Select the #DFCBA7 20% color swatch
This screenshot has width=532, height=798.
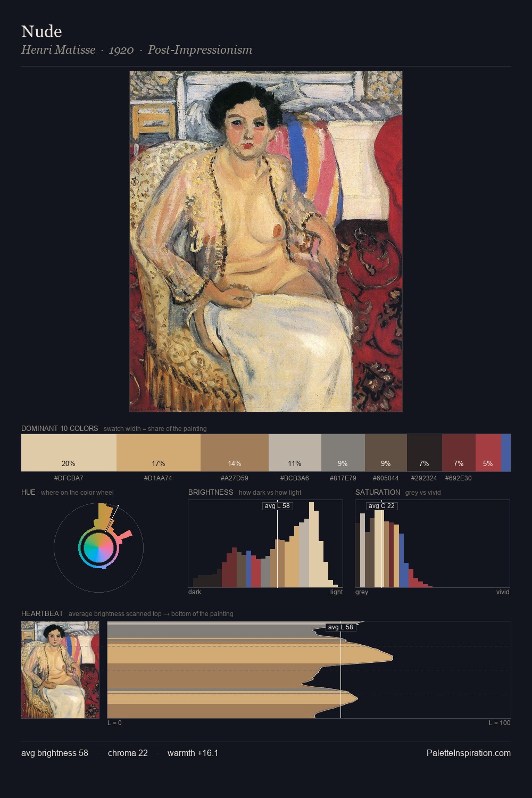pyautogui.click(x=69, y=453)
